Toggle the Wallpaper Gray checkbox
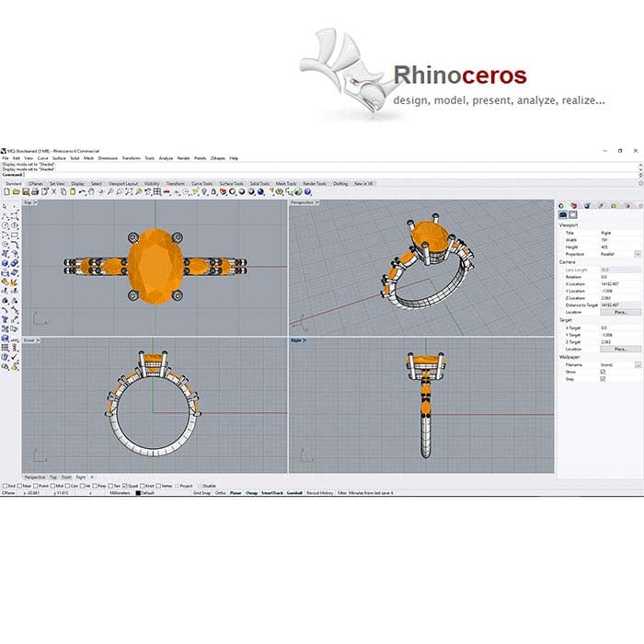This screenshot has width=644, height=644. (x=603, y=379)
